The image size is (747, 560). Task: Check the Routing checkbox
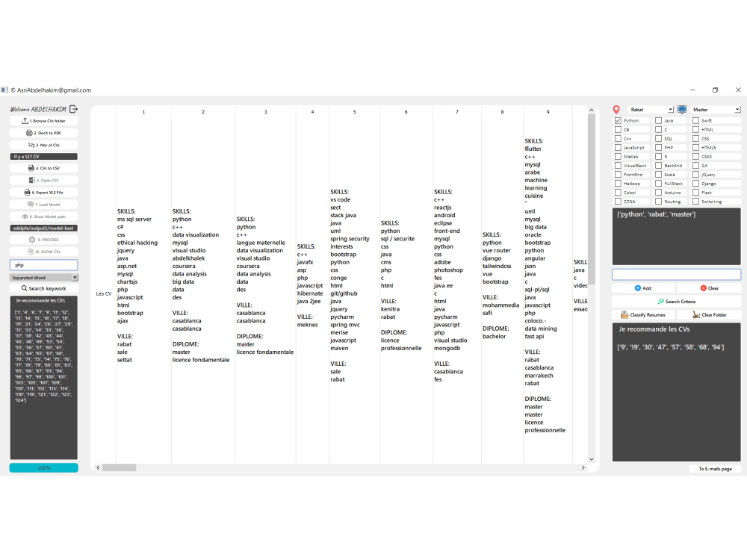(x=658, y=202)
